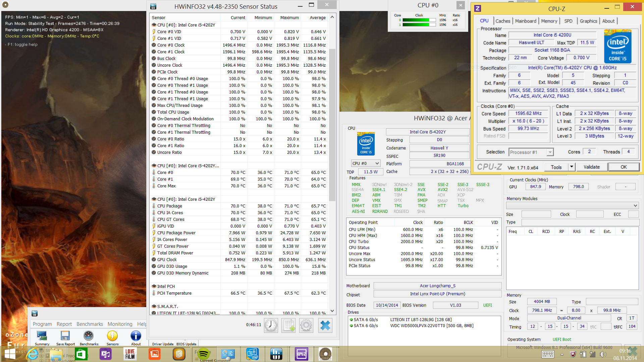Open the Monitoring menu in HWiNFO
644x362 pixels.
[x=120, y=324]
